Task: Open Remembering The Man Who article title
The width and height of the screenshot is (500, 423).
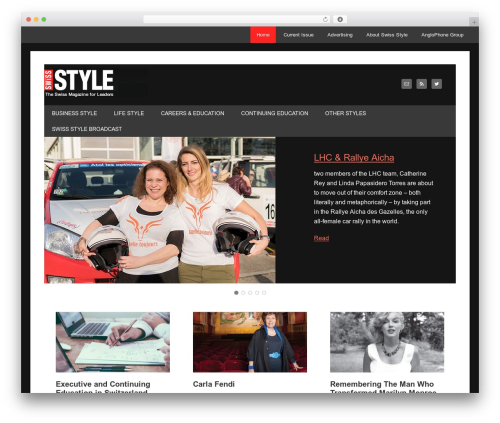Action: click(x=383, y=387)
